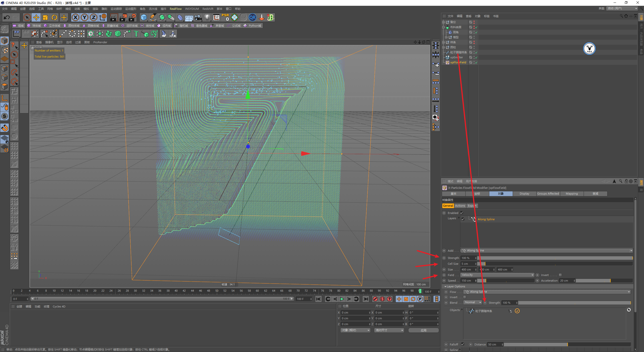This screenshot has height=352, width=644.
Task: Click the Acceleration slider bar
Action: pyautogui.click(x=604, y=281)
